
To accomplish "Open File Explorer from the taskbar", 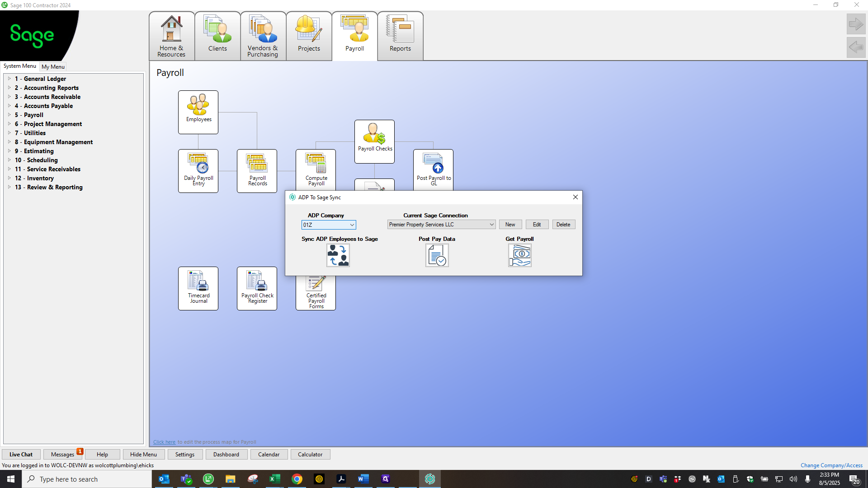I will click(230, 479).
